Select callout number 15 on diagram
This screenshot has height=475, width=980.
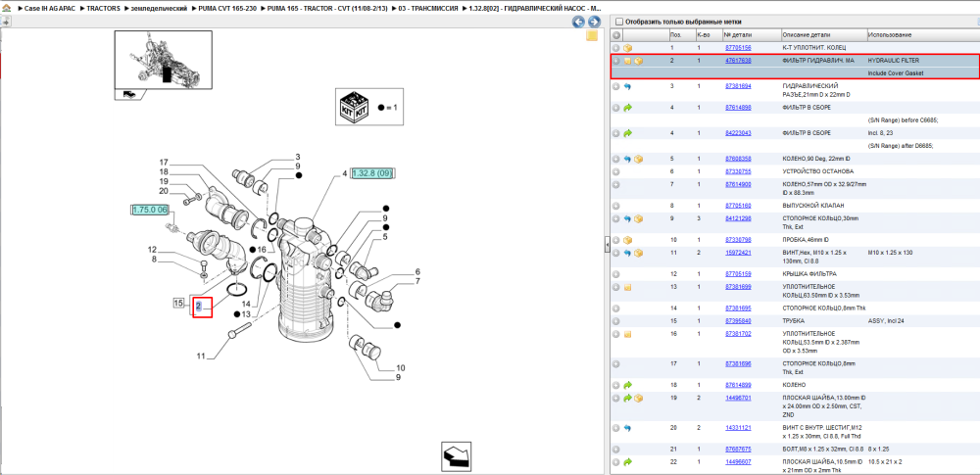coord(179,304)
